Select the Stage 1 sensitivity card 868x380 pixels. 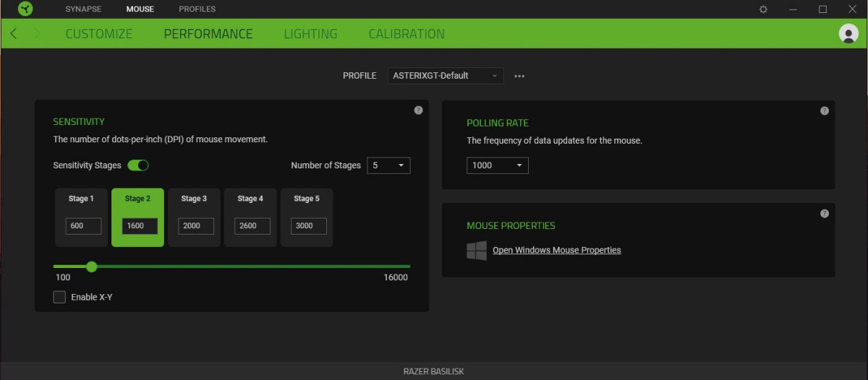point(81,217)
